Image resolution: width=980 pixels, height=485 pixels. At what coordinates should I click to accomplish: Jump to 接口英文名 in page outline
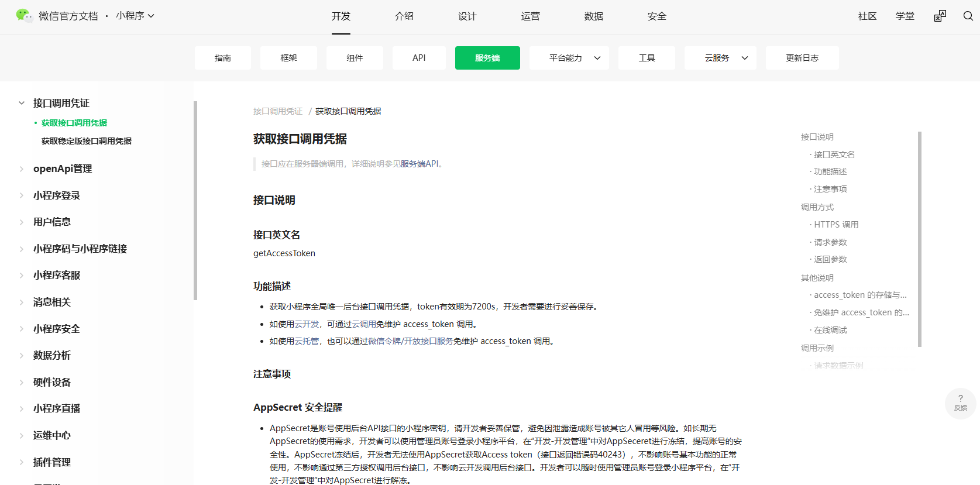click(x=834, y=154)
